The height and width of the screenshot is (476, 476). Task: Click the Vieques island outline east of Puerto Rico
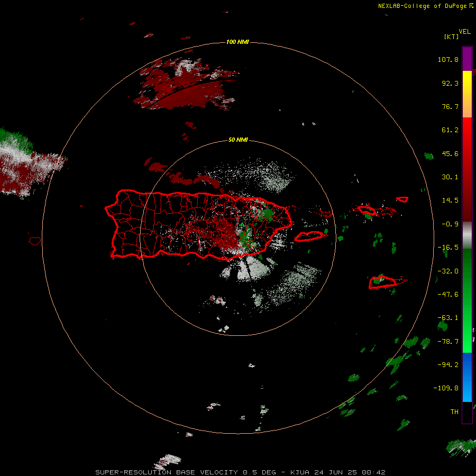pyautogui.click(x=309, y=236)
